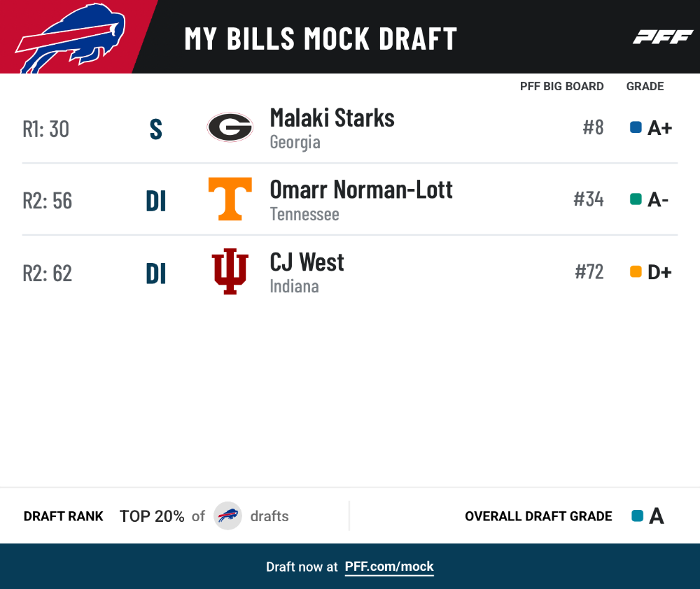
Task: Click the small Bills logo beside drafts
Action: 227,516
